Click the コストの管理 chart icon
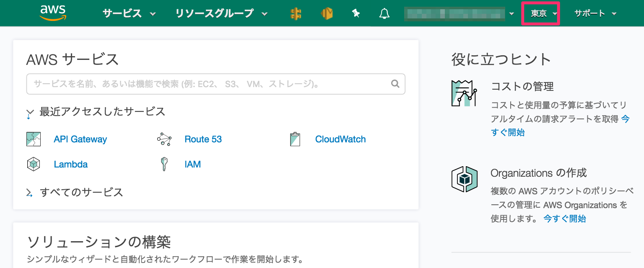The width and height of the screenshot is (644, 268). tap(464, 92)
